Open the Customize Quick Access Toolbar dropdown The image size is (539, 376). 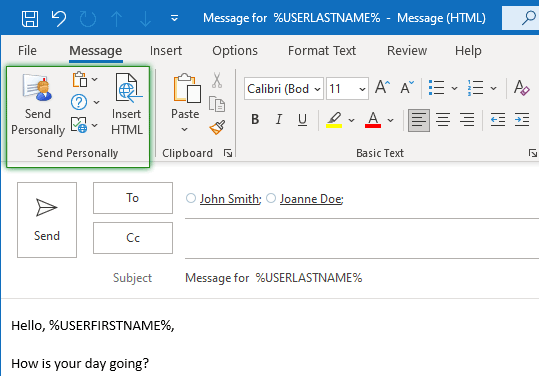point(174,18)
